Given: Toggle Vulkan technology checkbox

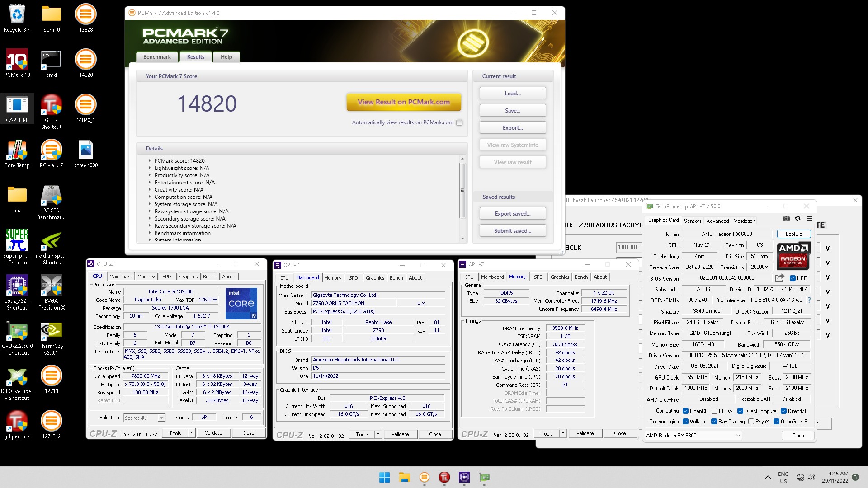Looking at the screenshot, I should (x=685, y=422).
